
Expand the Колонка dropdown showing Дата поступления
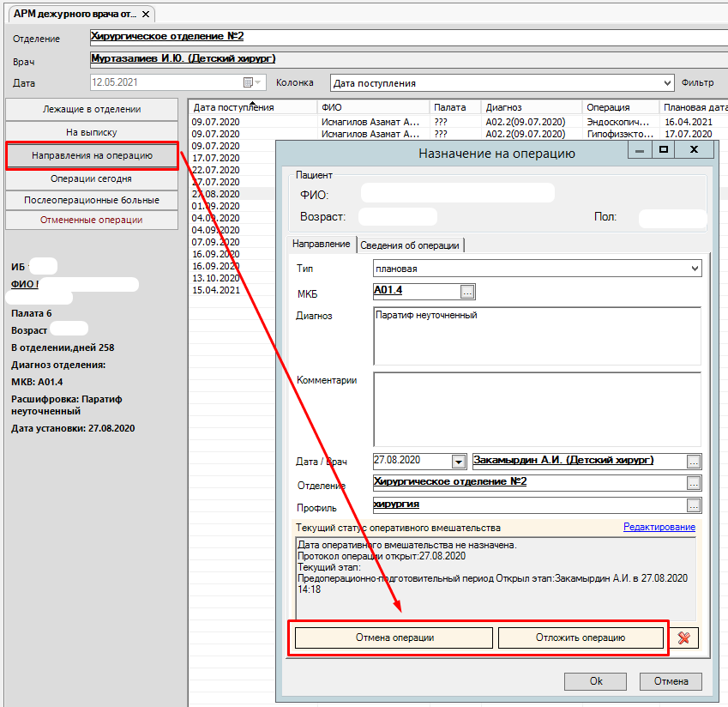pos(667,83)
